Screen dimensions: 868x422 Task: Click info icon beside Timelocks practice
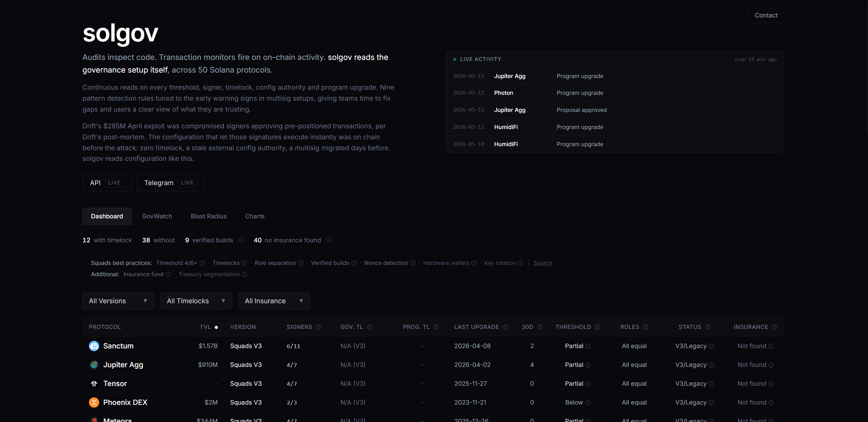[x=245, y=263]
